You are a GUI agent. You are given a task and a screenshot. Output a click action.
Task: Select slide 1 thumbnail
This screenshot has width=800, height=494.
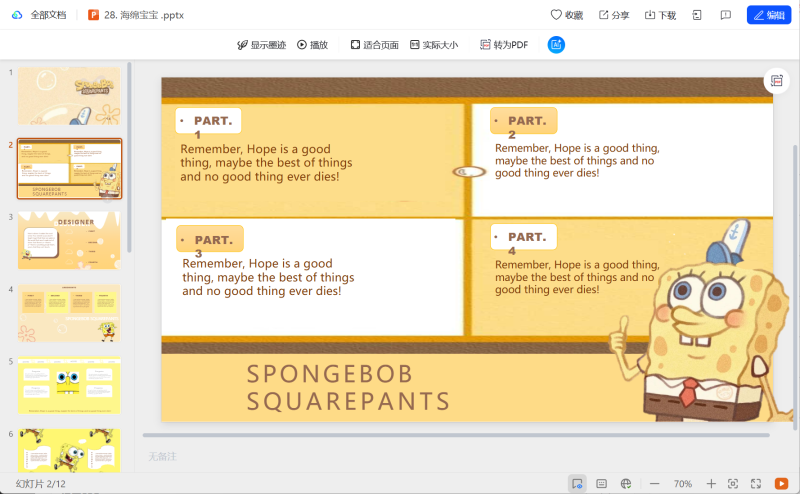(x=69, y=96)
